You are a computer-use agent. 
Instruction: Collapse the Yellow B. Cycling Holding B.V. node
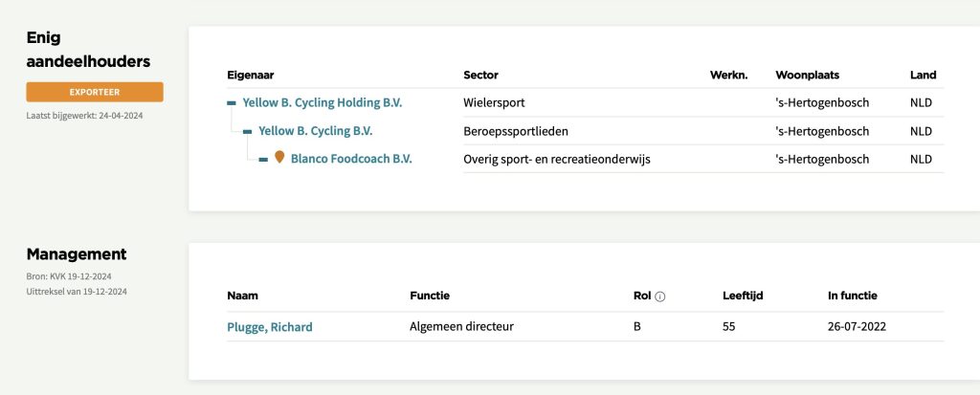232,102
